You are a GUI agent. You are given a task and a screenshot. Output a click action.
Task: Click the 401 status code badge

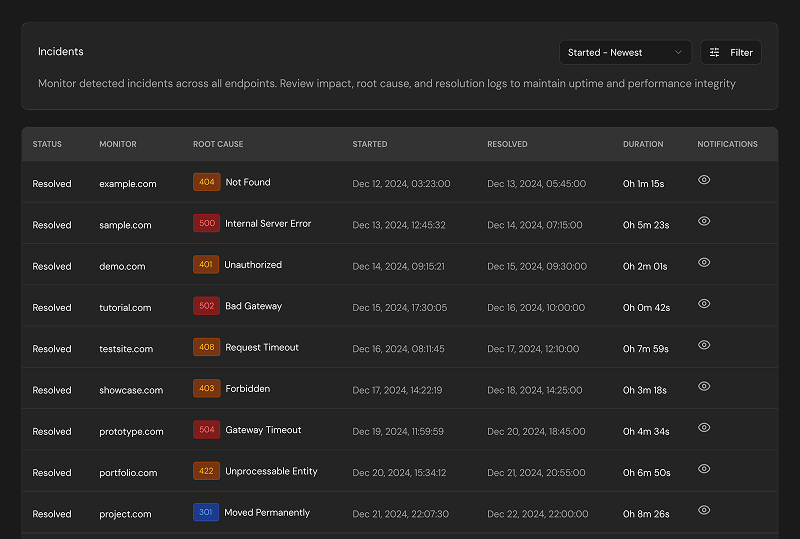pos(206,265)
